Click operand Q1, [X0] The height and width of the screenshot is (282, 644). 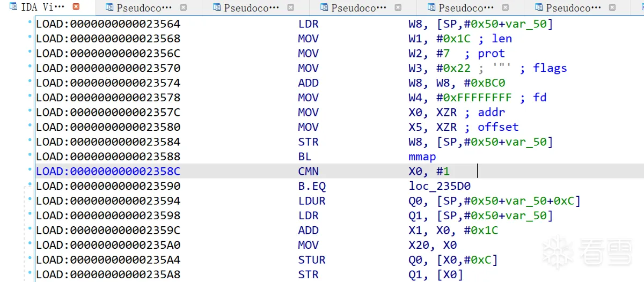(436, 274)
